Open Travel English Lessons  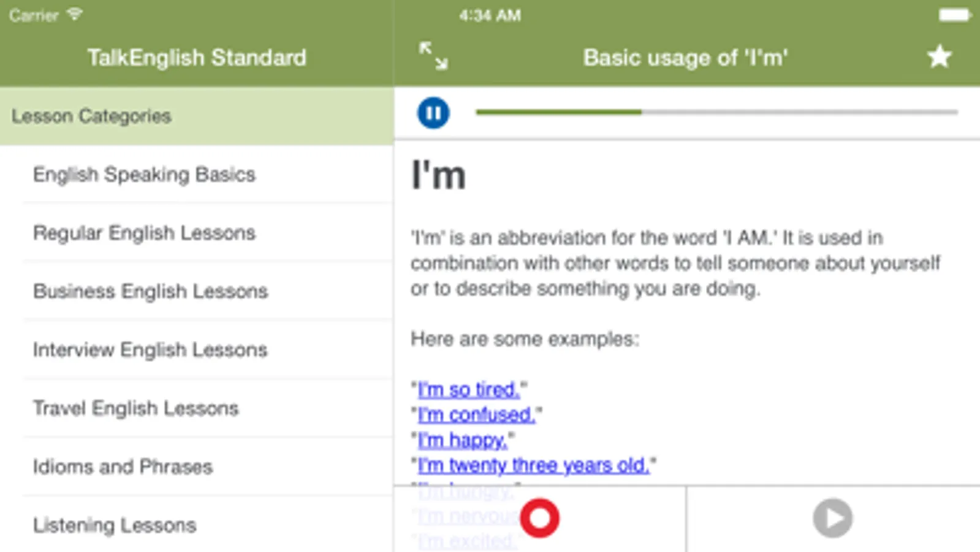point(135,408)
